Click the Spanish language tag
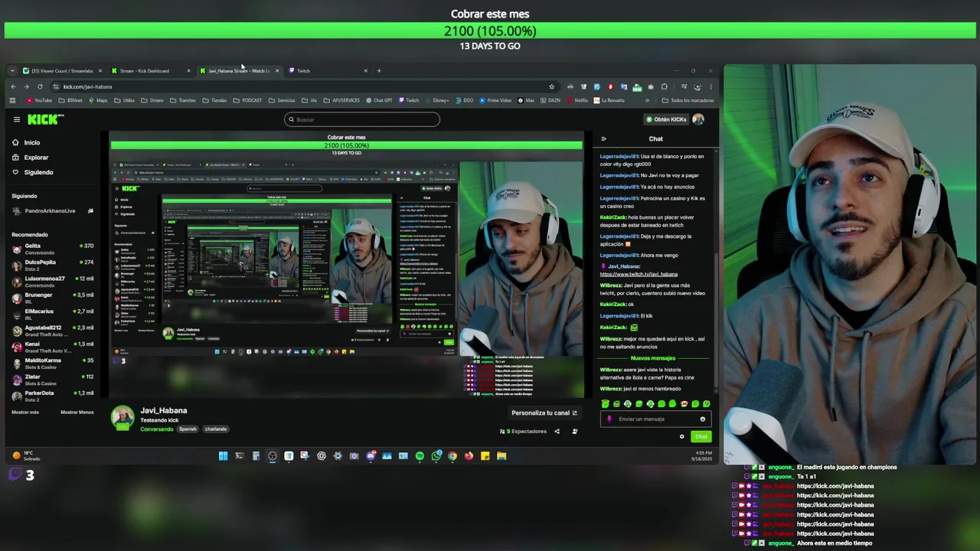The image size is (980, 551). [x=188, y=429]
